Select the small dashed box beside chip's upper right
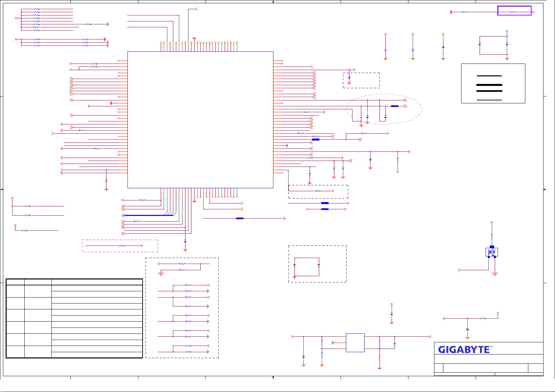 pyautogui.click(x=361, y=80)
